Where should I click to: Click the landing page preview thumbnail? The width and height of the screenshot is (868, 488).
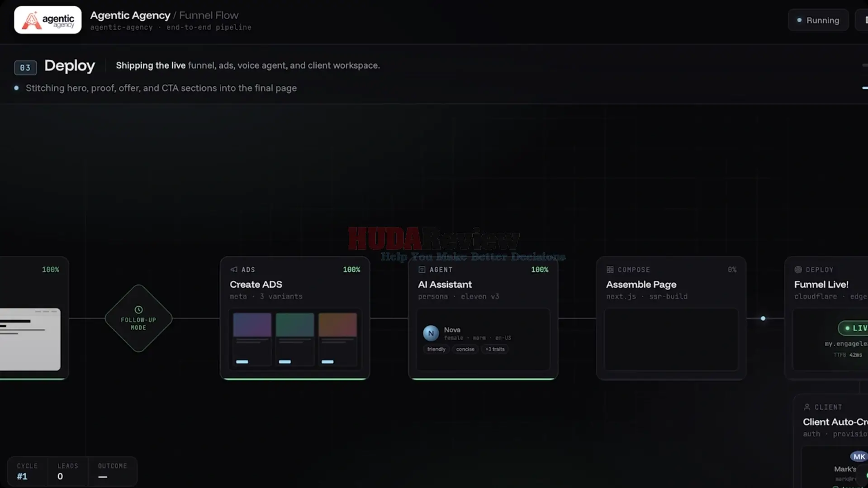30,340
